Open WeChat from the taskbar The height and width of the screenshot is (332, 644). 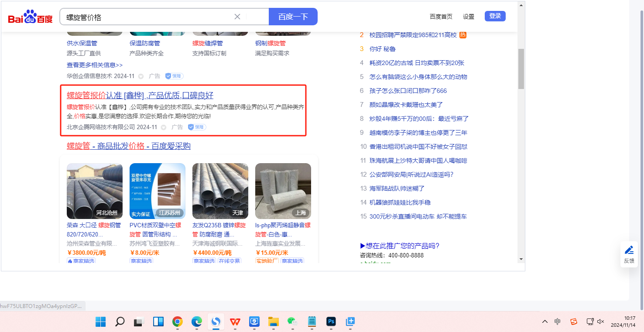coord(292,322)
